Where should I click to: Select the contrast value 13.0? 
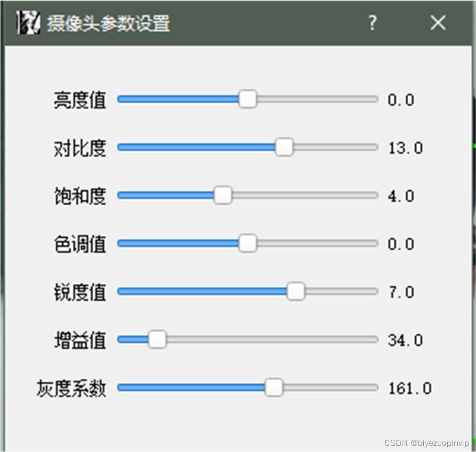(405, 147)
